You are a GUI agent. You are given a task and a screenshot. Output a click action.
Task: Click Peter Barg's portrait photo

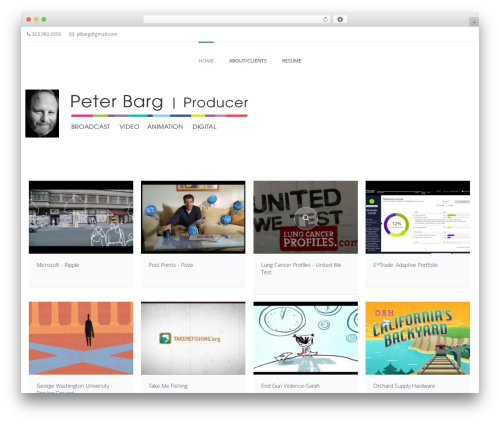pos(42,113)
